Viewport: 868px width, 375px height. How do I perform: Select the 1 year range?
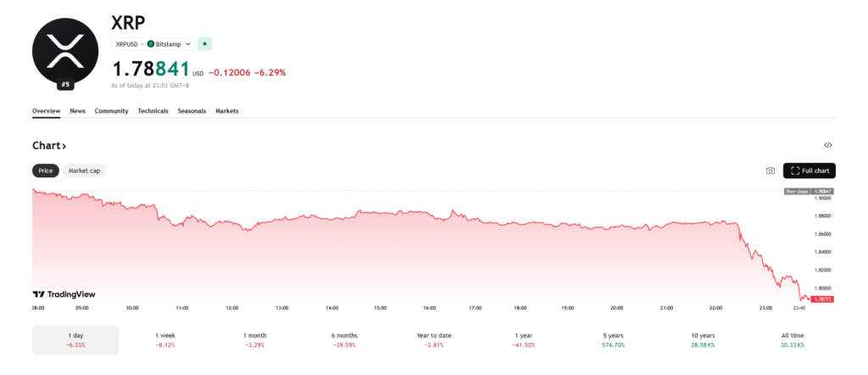click(x=523, y=339)
